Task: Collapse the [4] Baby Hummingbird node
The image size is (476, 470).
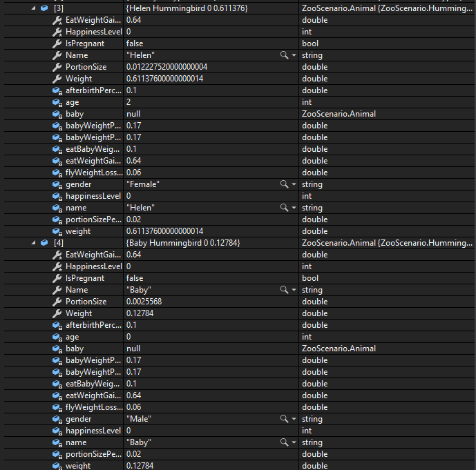Action: 33,243
